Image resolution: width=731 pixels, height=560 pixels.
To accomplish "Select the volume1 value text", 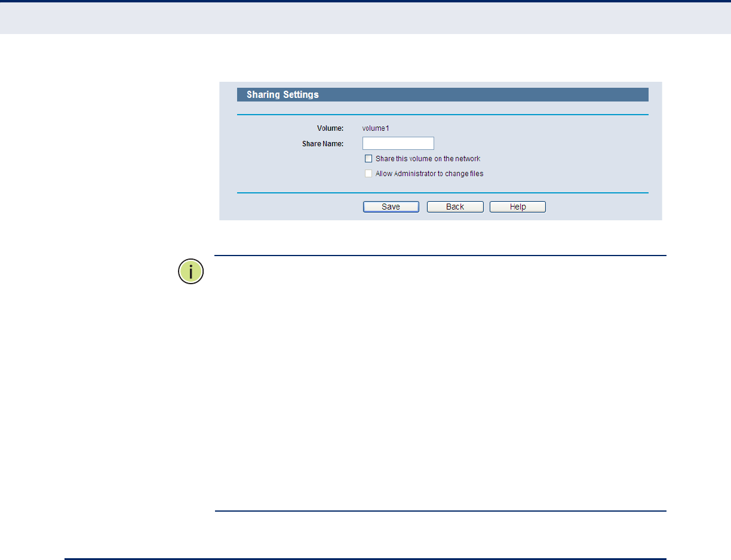I will click(376, 128).
